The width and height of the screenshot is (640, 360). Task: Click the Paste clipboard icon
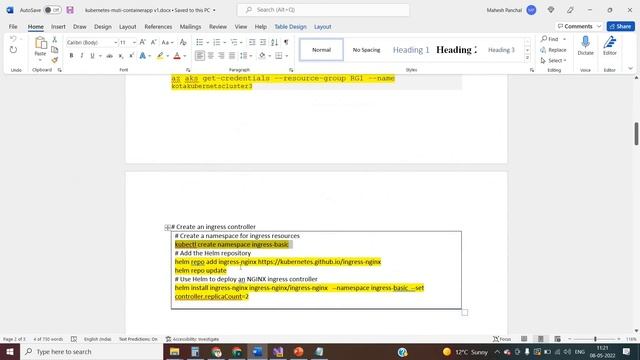[x=40, y=43]
